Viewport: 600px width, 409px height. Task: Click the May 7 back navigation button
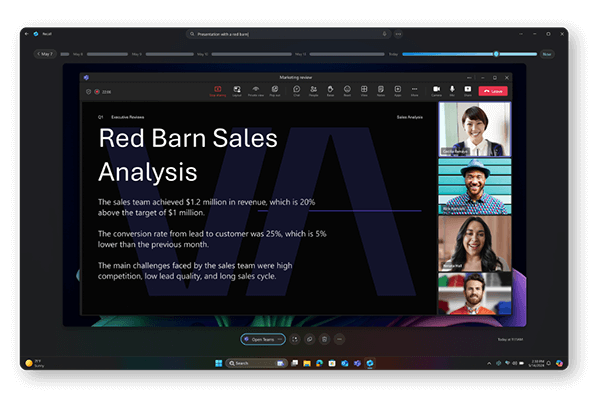45,54
